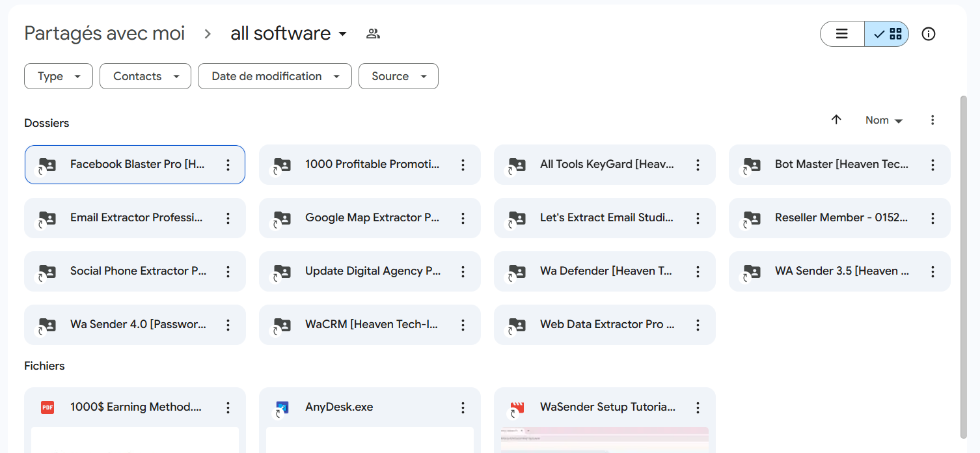The width and height of the screenshot is (980, 453).
Task: Open more actions for Let's Extract Email Studi folder
Action: pos(698,218)
